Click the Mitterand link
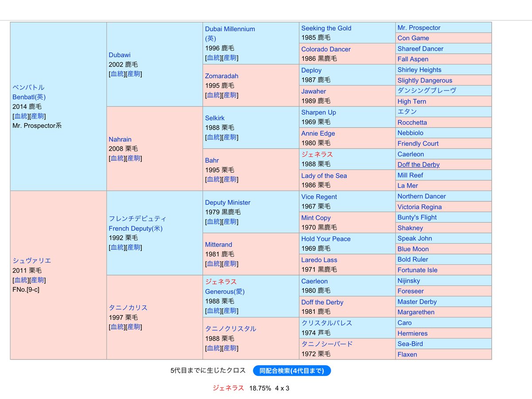The height and width of the screenshot is (399, 532). pyautogui.click(x=219, y=245)
